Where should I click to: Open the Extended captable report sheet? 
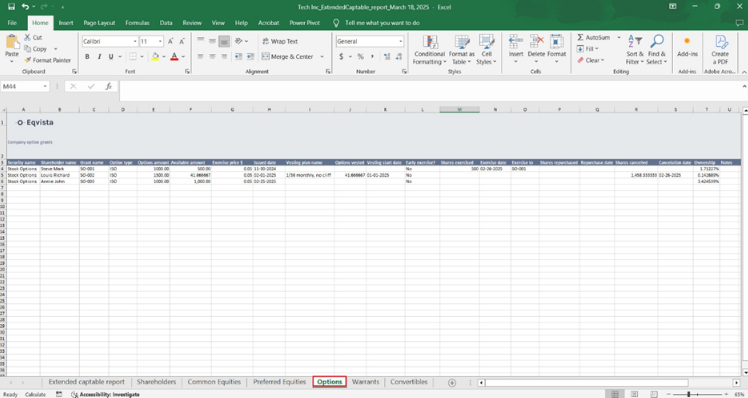(x=86, y=382)
